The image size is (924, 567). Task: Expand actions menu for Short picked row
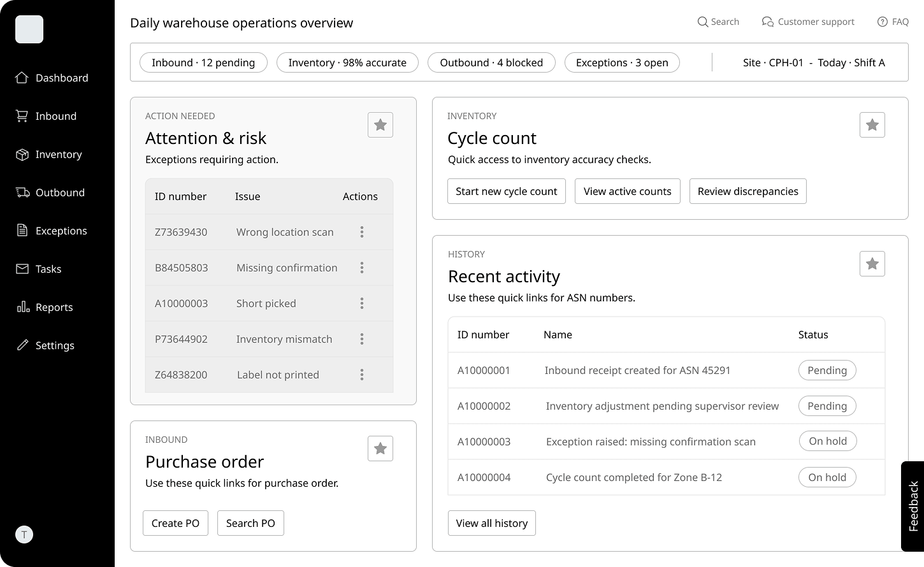click(x=362, y=303)
